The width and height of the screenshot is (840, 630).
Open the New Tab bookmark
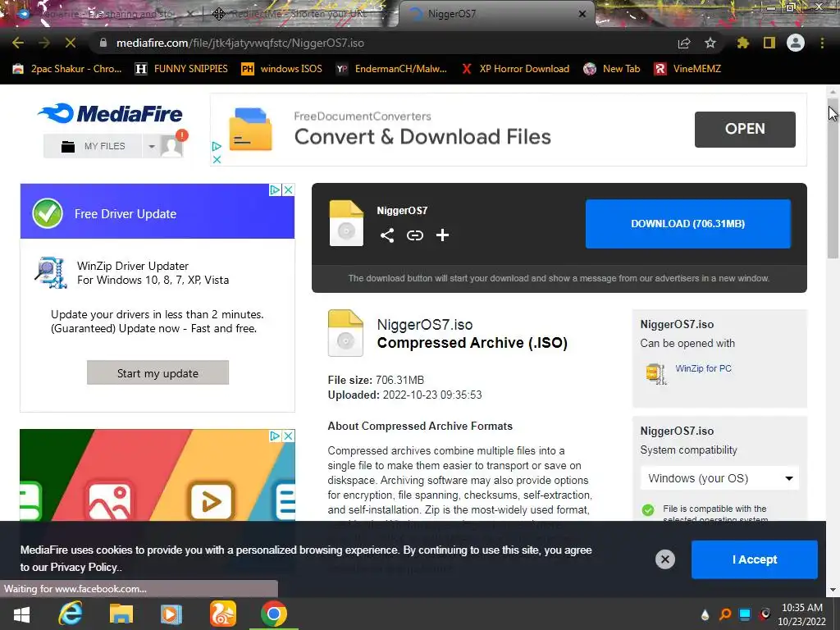point(612,69)
